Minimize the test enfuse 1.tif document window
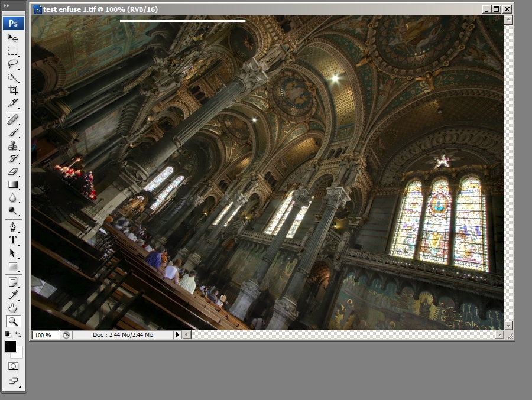The width and height of the screenshot is (532, 400). [486, 9]
